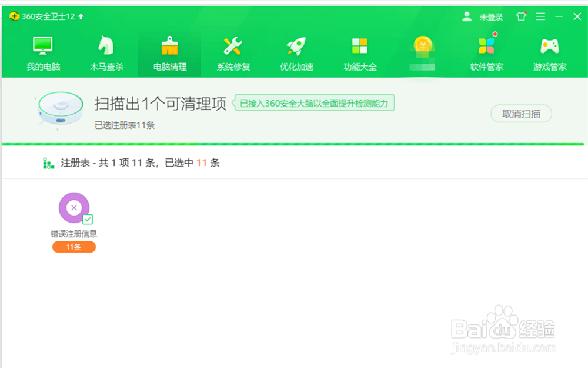The height and width of the screenshot is (368, 588).
Task: Click the 已选注册表11条 status text
Action: [x=125, y=125]
